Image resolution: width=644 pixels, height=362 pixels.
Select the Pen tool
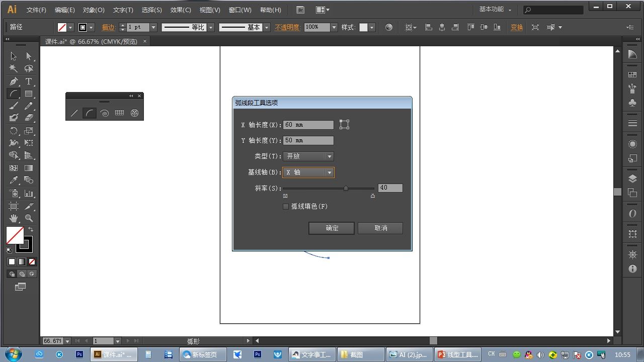(x=14, y=81)
